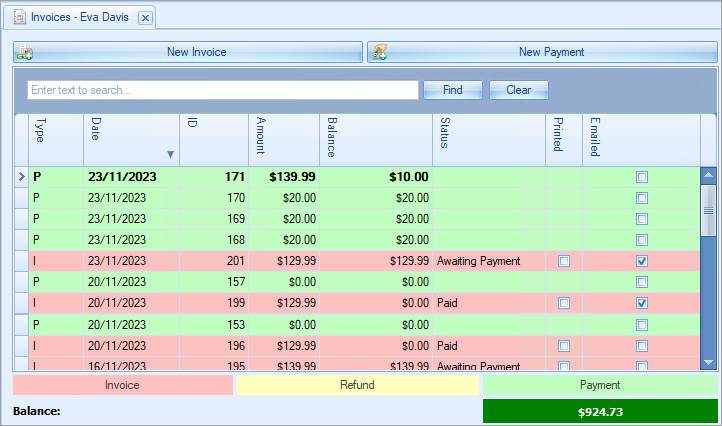Sort by the Balance column header
The image size is (722, 426).
(376, 140)
